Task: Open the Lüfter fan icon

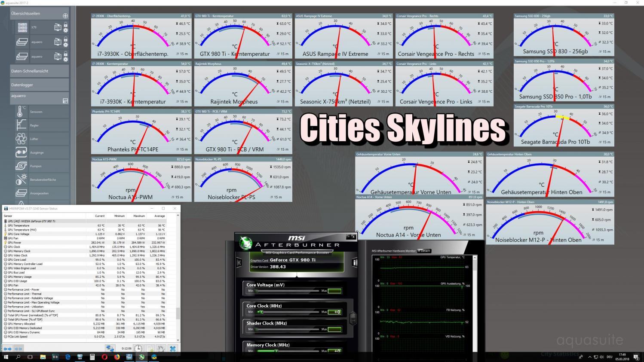Action: click(21, 139)
